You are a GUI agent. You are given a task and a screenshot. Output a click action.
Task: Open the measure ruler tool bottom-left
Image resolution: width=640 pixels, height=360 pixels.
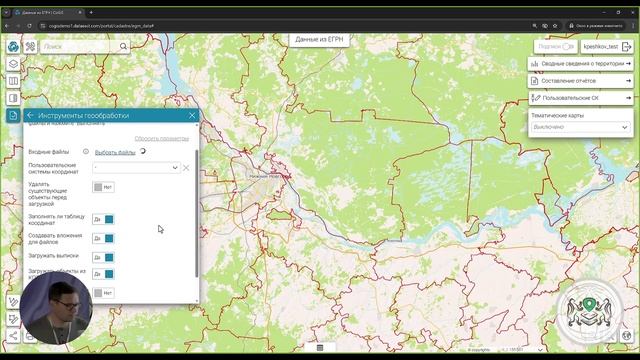click(x=13, y=302)
